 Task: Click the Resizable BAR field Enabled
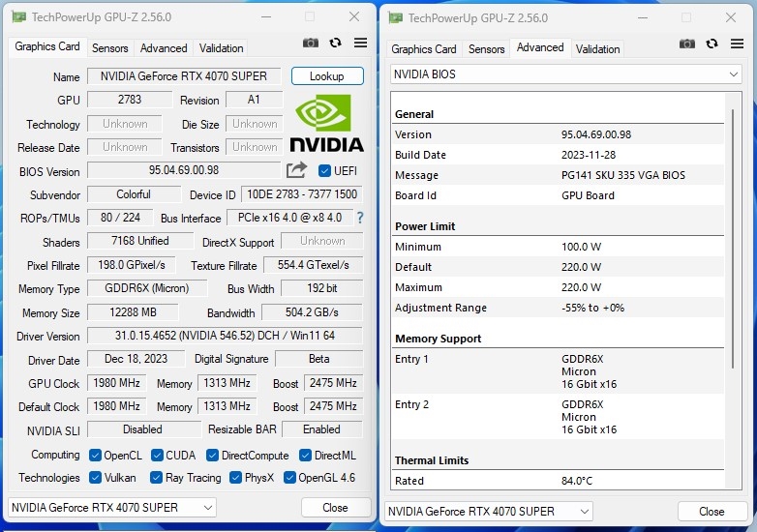[322, 429]
